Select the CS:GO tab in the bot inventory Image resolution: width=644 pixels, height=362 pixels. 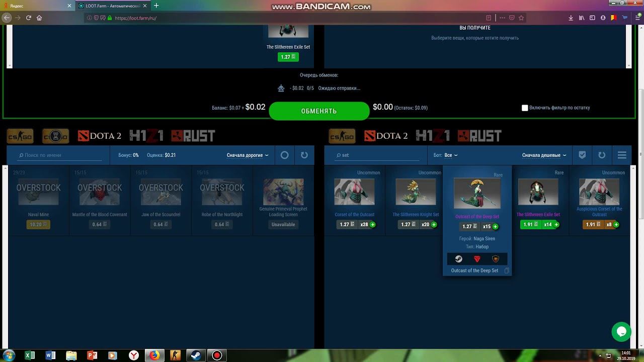click(x=342, y=136)
